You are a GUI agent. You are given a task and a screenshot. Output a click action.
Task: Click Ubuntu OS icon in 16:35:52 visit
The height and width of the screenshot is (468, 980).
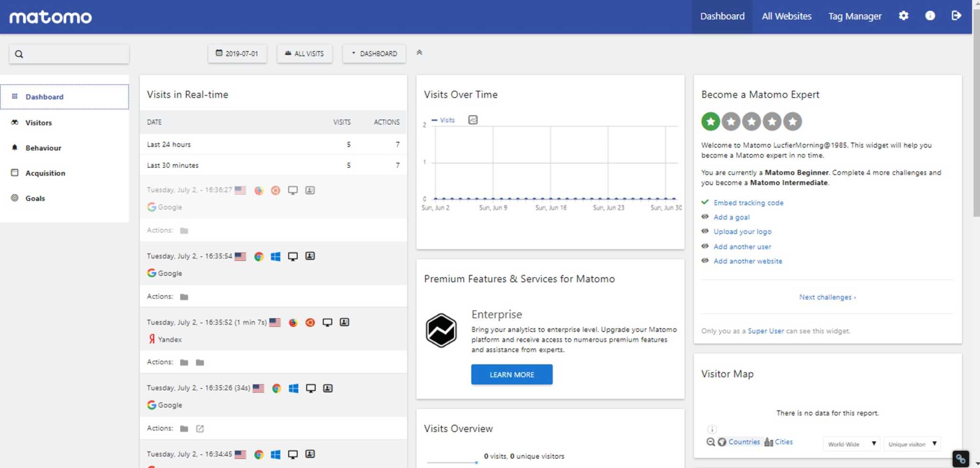(x=310, y=323)
